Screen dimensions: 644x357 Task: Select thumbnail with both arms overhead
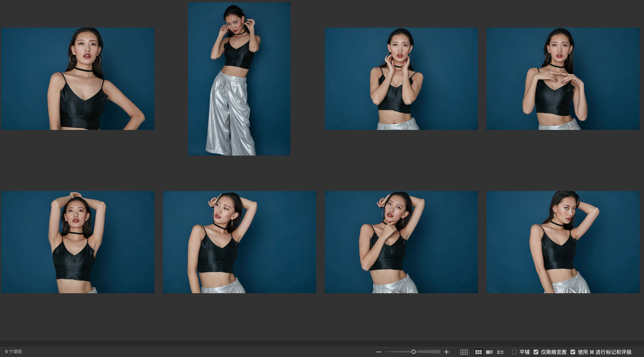78,242
